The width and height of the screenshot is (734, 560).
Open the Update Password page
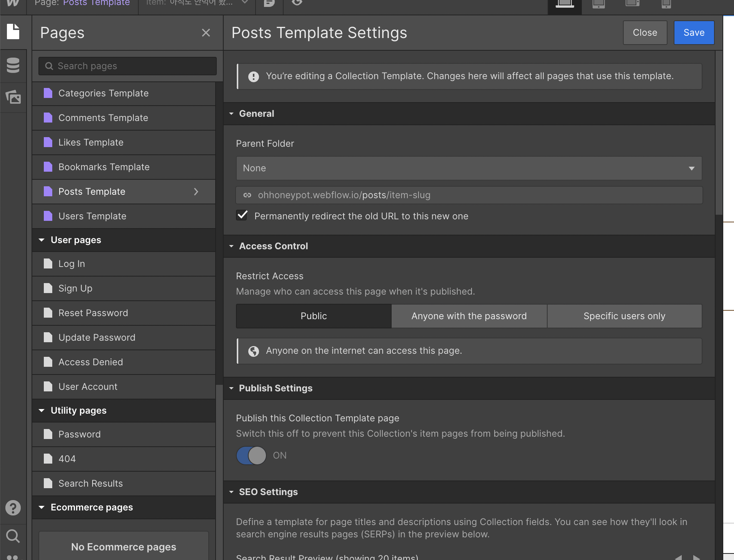tap(124, 338)
